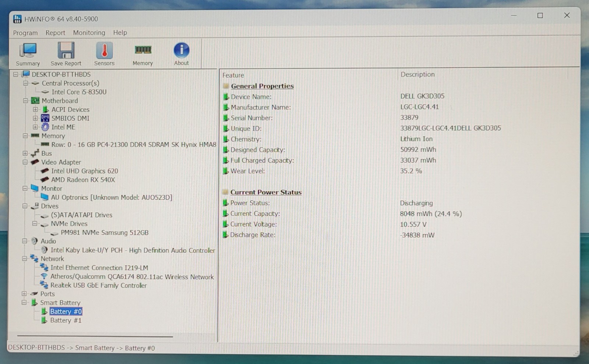The width and height of the screenshot is (589, 364).
Task: Select Intel UHD Graphics 620 item
Action: 85,171
